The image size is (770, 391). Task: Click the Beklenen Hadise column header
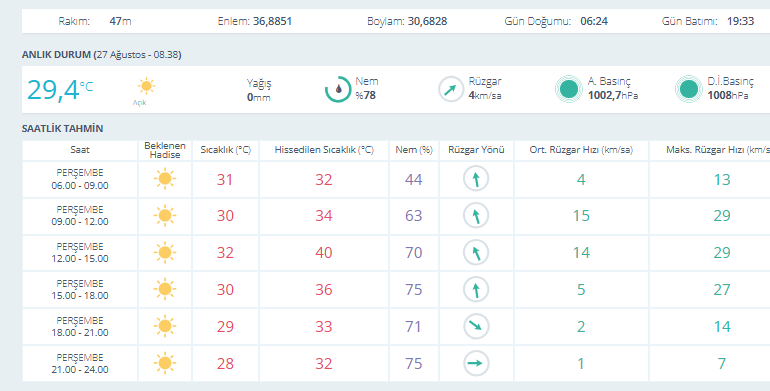(165, 150)
